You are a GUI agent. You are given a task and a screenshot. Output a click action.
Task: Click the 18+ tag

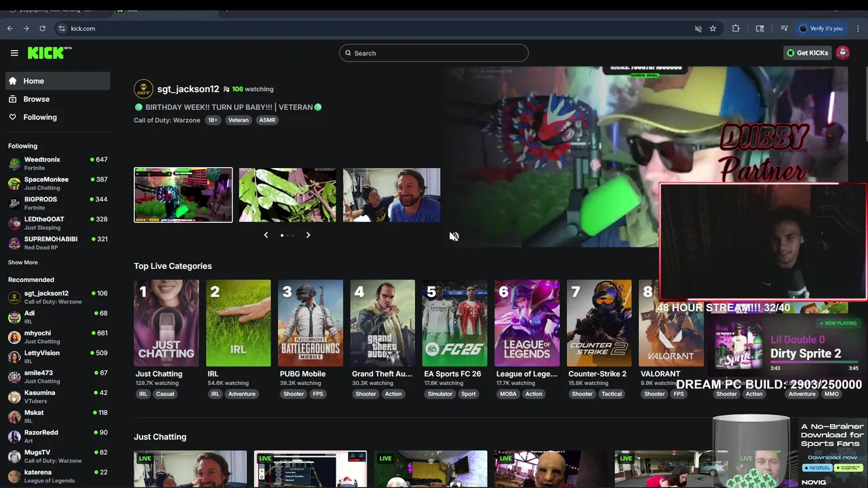(x=213, y=120)
